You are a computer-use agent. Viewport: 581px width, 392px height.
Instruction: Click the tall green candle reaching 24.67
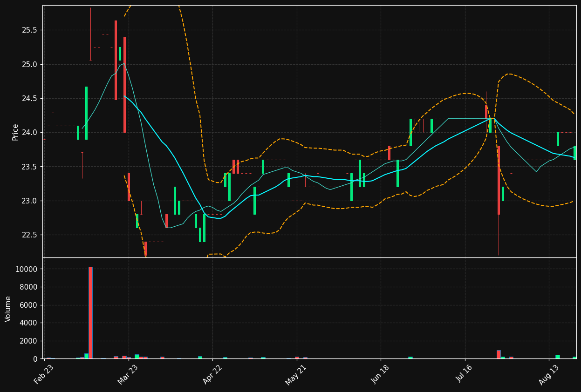point(86,113)
